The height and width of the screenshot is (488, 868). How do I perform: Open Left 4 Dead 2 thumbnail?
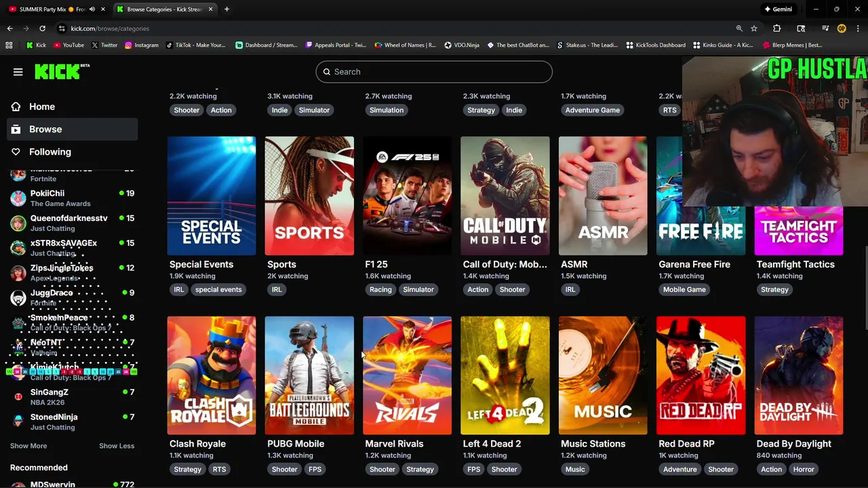pyautogui.click(x=505, y=375)
